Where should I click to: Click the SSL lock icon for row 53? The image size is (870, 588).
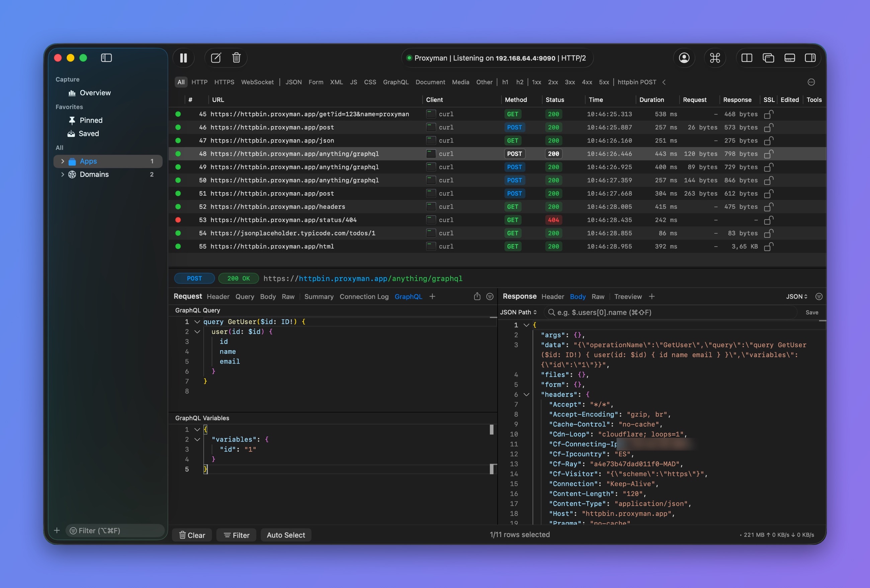(769, 220)
